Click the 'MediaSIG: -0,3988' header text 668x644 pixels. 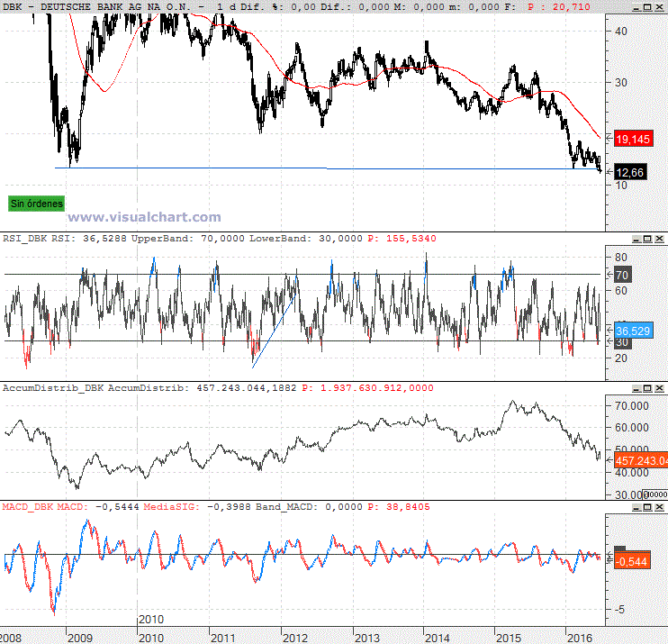(197, 507)
